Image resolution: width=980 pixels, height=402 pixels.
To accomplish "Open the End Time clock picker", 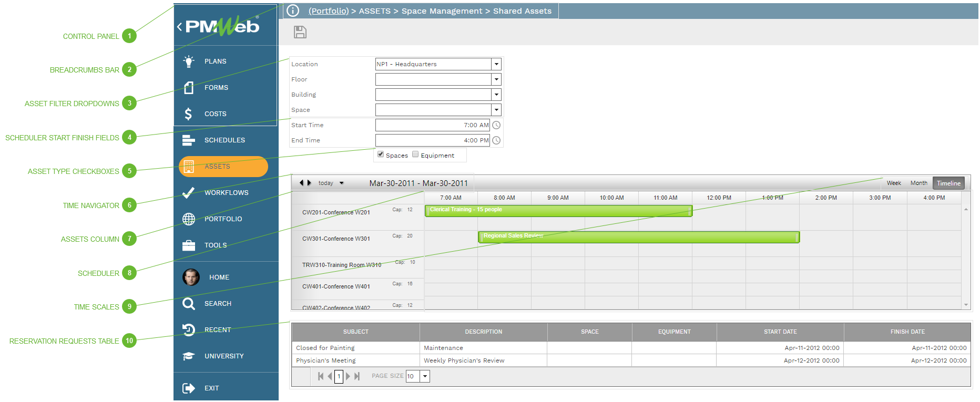I will (496, 140).
